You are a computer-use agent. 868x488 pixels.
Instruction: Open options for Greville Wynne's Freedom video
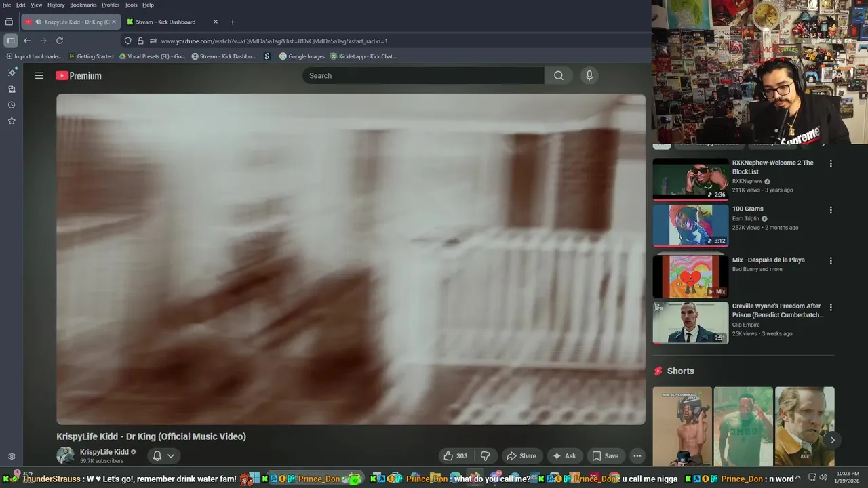click(831, 307)
